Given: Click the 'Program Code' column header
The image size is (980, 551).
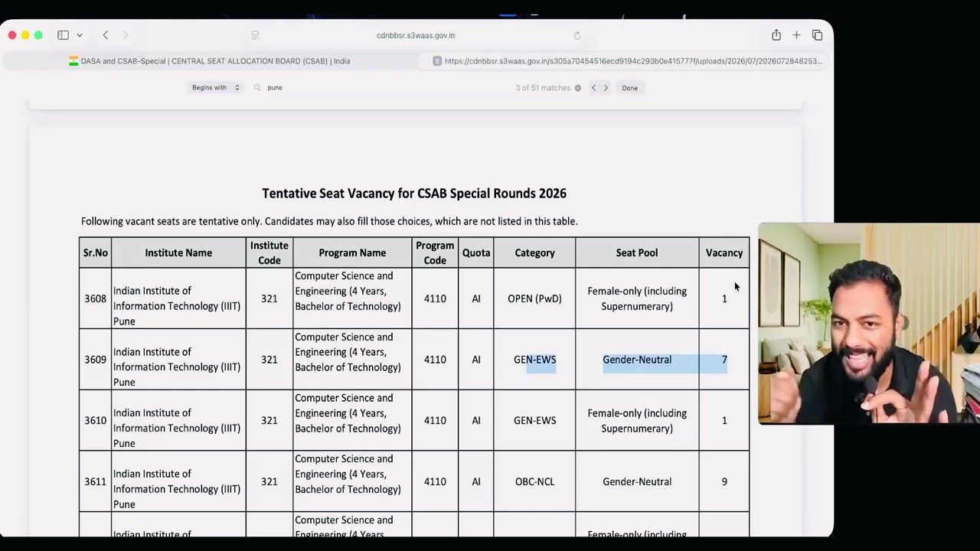Looking at the screenshot, I should [x=435, y=253].
